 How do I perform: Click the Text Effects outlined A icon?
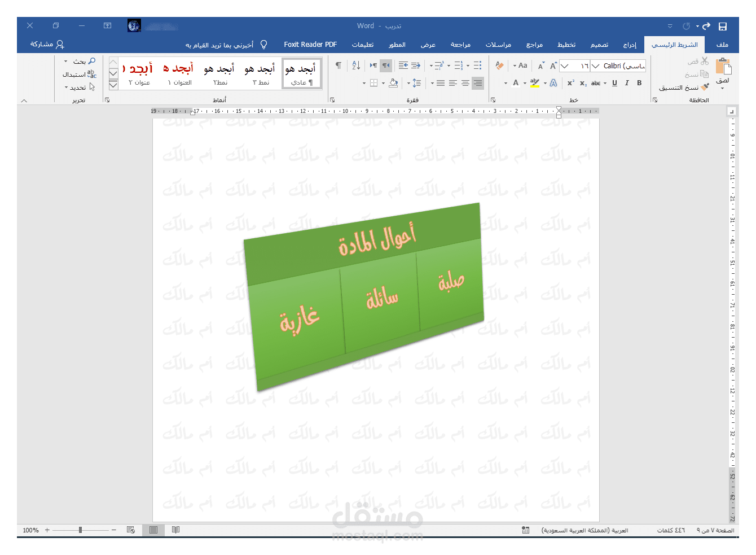coord(553,83)
